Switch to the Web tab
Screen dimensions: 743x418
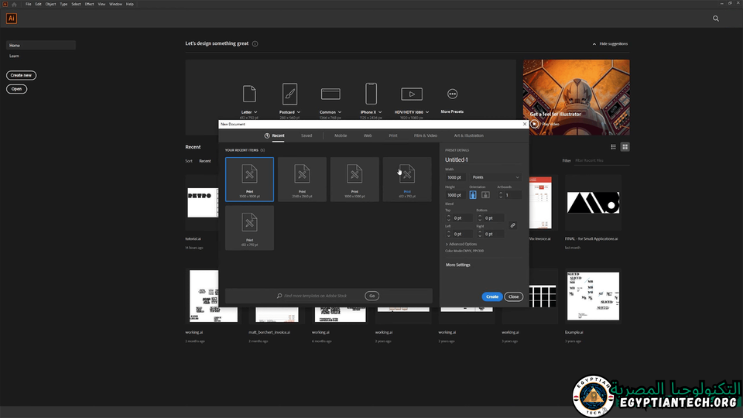[368, 136]
